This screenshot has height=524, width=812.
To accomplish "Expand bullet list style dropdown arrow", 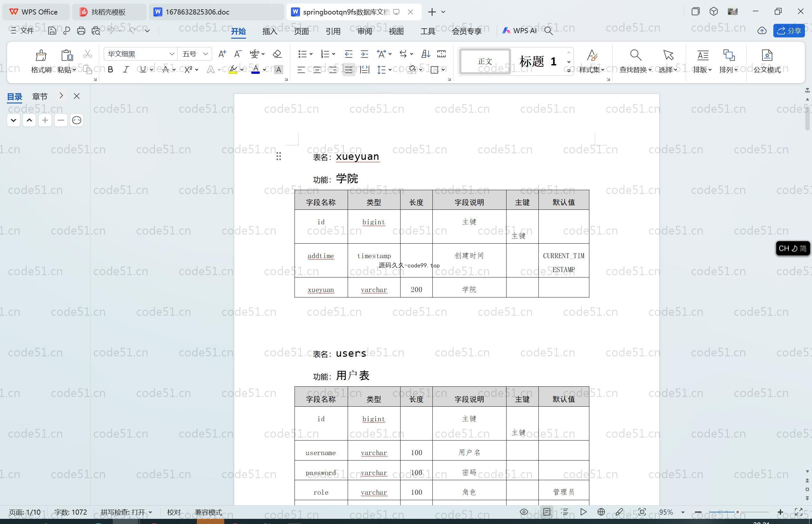I will pyautogui.click(x=311, y=54).
